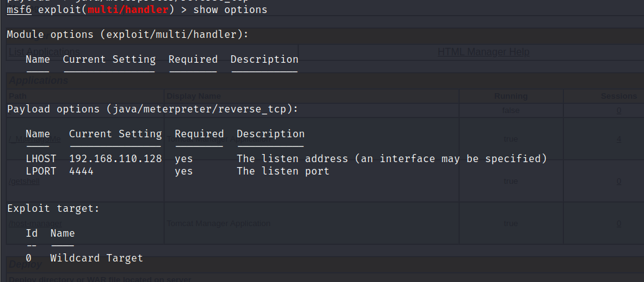Image resolution: width=644 pixels, height=282 pixels.
Task: Click 'yes' in the LHOST row
Action: tap(184, 159)
